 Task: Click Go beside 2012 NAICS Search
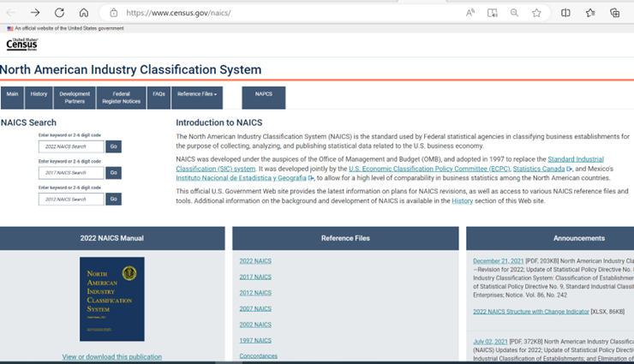pyautogui.click(x=114, y=200)
